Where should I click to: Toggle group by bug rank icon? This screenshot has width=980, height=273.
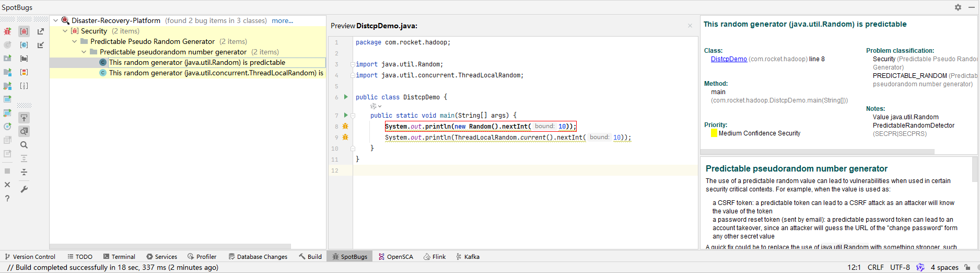click(24, 86)
